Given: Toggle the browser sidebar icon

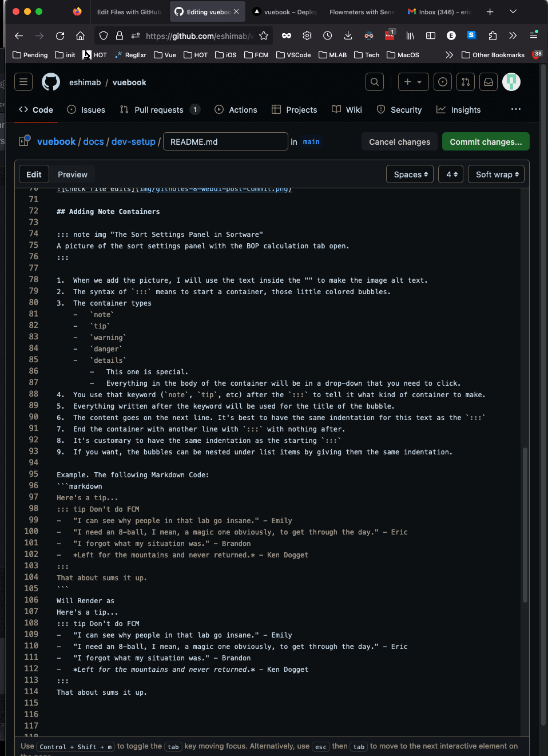Looking at the screenshot, I should pyautogui.click(x=431, y=35).
